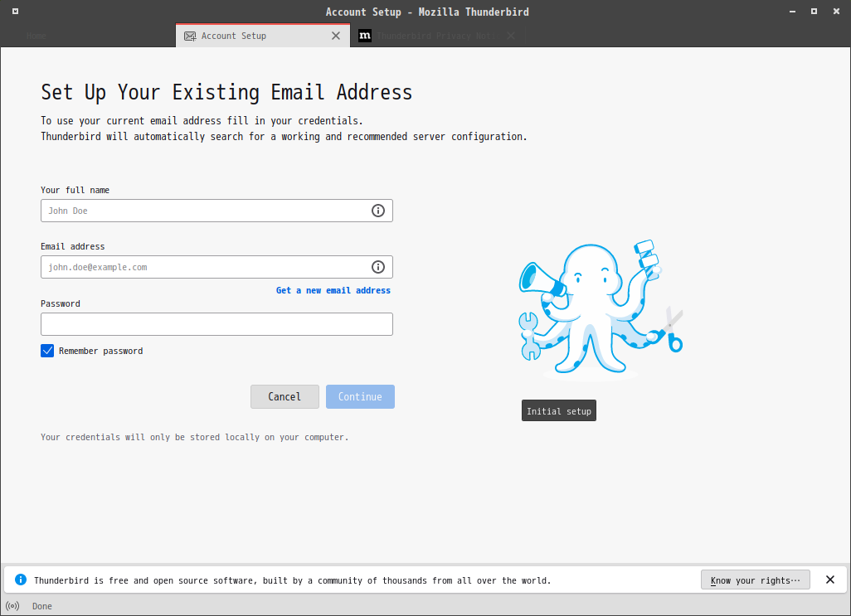This screenshot has height=616, width=851.
Task: Click the 'Done' status bar text
Action: [x=41, y=606]
